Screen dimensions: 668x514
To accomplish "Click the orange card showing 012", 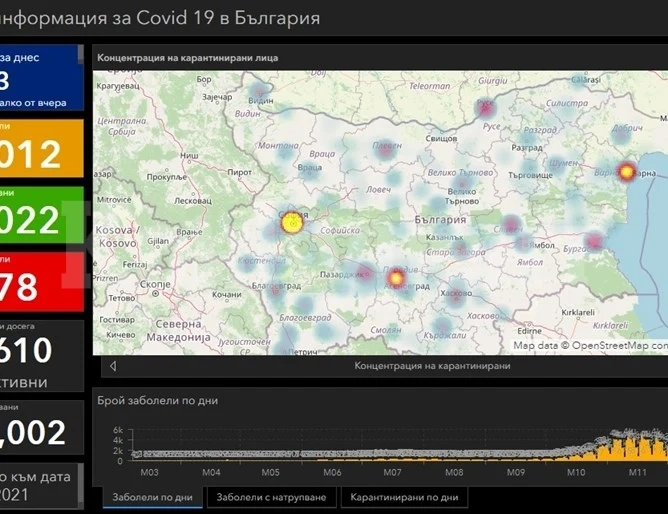I will click(x=41, y=148).
